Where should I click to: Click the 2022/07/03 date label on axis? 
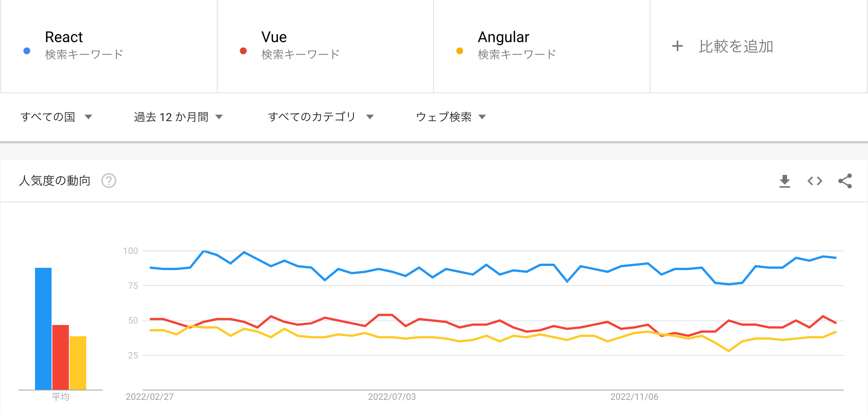(x=392, y=397)
